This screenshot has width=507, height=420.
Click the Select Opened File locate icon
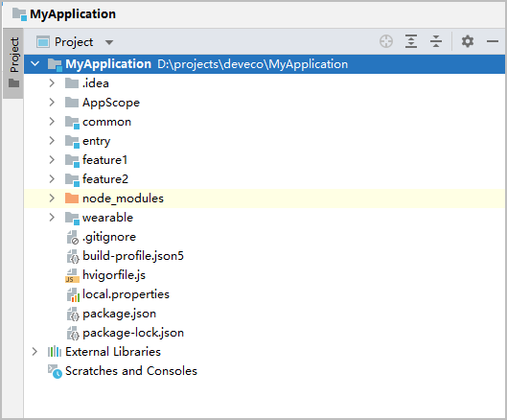point(386,41)
